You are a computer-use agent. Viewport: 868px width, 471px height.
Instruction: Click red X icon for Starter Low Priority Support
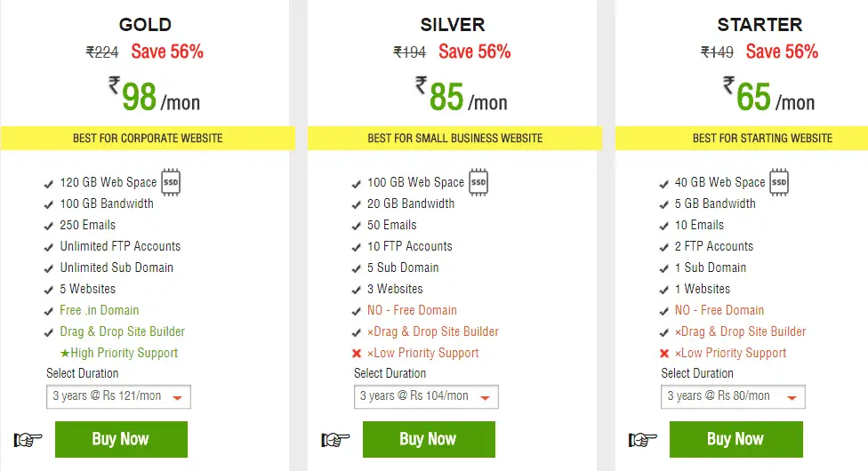[x=664, y=353]
